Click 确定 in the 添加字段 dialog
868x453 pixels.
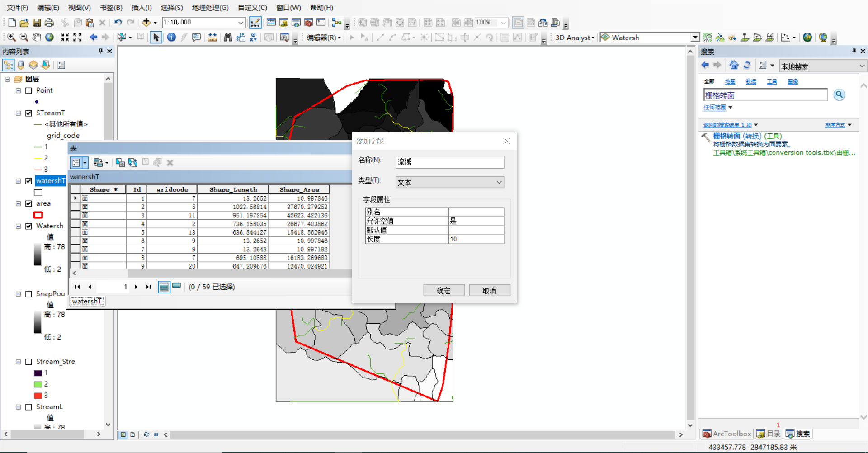pos(443,290)
